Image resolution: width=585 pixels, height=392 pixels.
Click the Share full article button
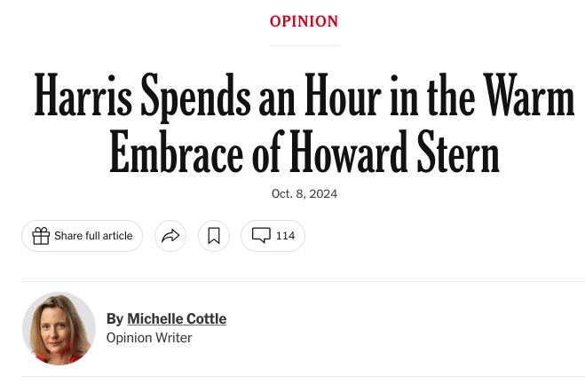[82, 236]
